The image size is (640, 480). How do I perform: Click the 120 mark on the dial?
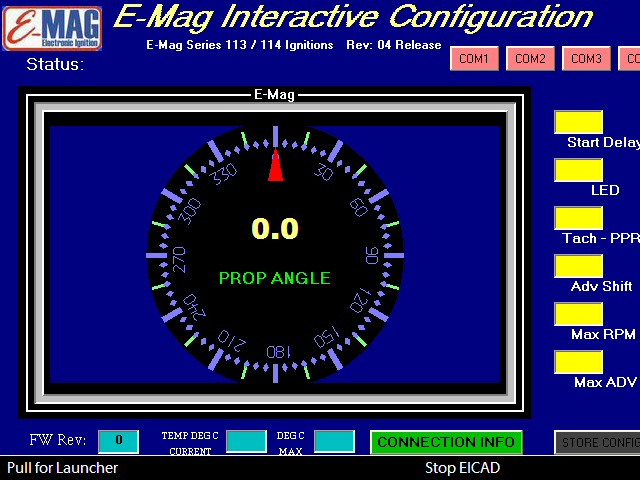click(x=360, y=300)
